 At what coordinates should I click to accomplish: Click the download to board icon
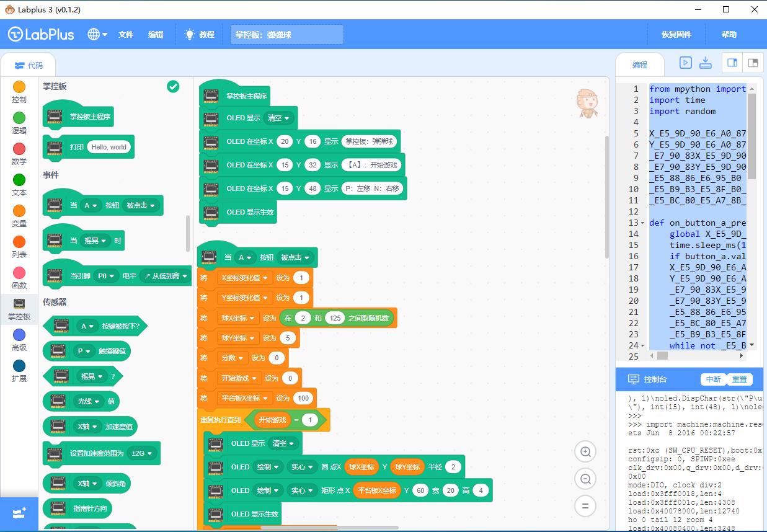pos(705,63)
